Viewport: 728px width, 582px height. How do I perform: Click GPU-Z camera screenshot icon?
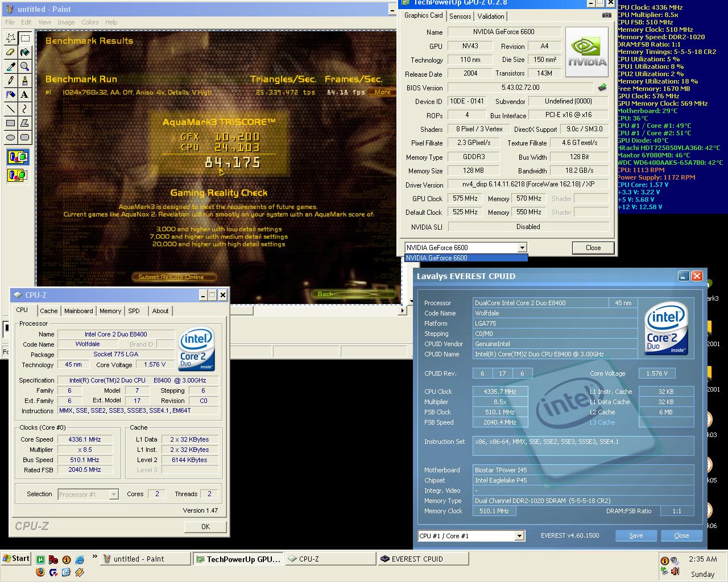(x=607, y=15)
